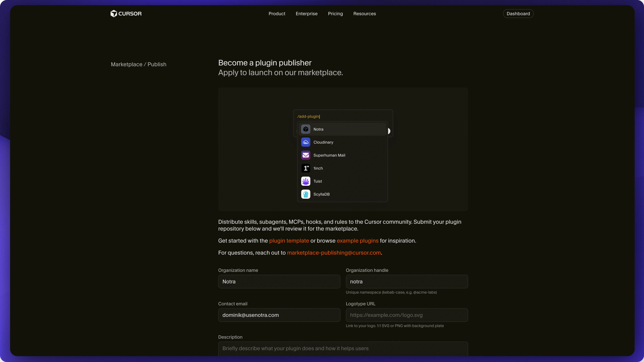Choose Notra label in plugin list
The height and width of the screenshot is (362, 644).
[x=318, y=129]
